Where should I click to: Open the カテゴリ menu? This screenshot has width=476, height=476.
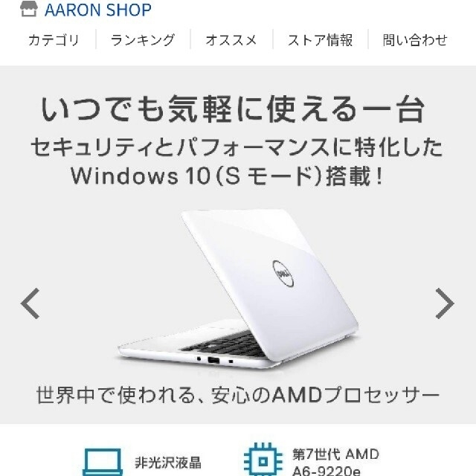(x=54, y=39)
